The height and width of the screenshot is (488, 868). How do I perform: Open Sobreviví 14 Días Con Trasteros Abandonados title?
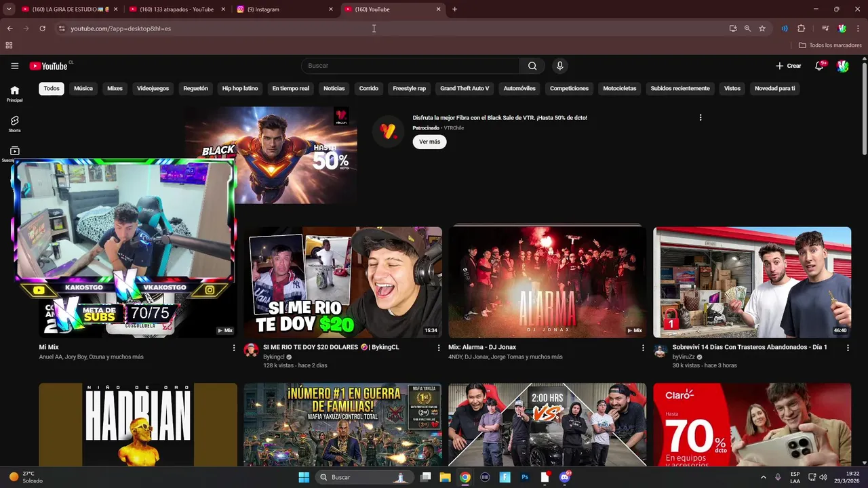pyautogui.click(x=749, y=347)
